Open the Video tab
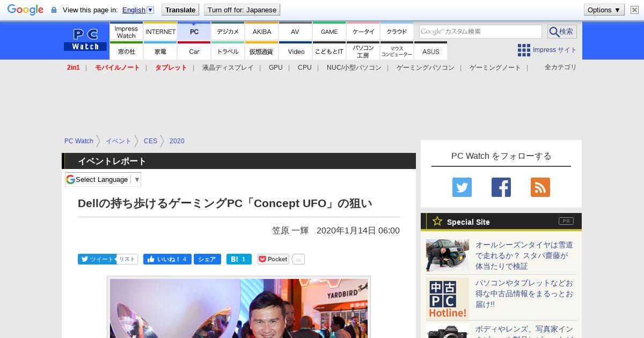Screen dimensions: 644x338 tap(296, 51)
